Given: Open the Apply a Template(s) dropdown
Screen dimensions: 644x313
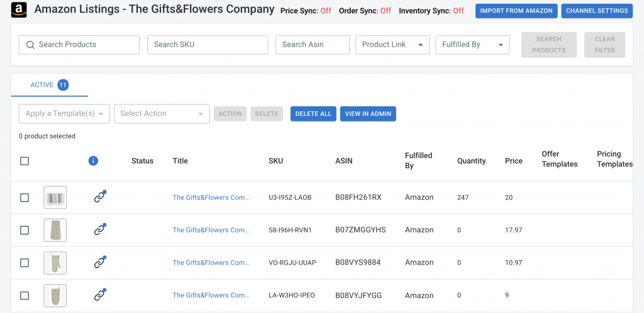Looking at the screenshot, I should click(64, 113).
